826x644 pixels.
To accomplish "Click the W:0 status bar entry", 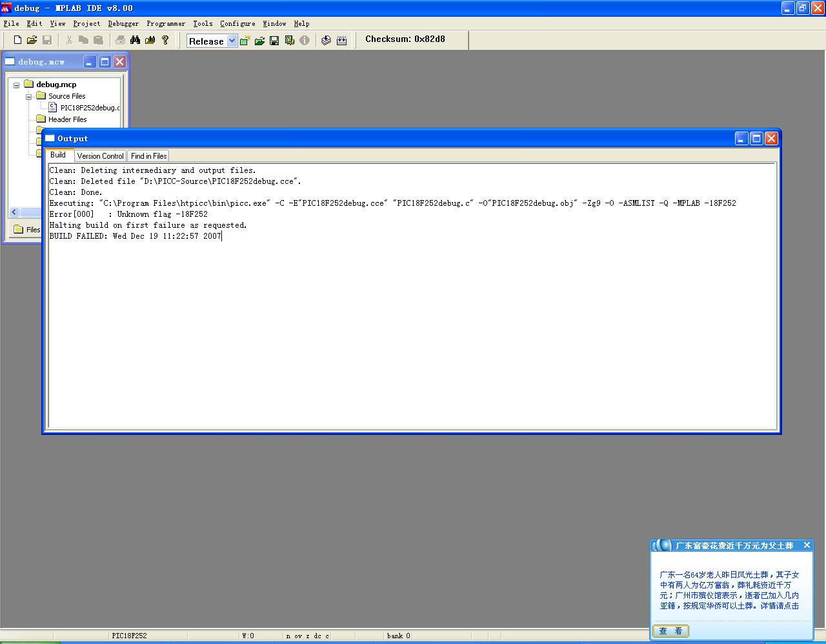I will [x=248, y=636].
